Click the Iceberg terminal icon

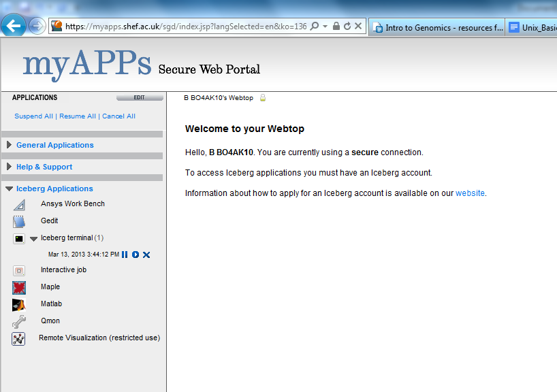click(x=19, y=238)
